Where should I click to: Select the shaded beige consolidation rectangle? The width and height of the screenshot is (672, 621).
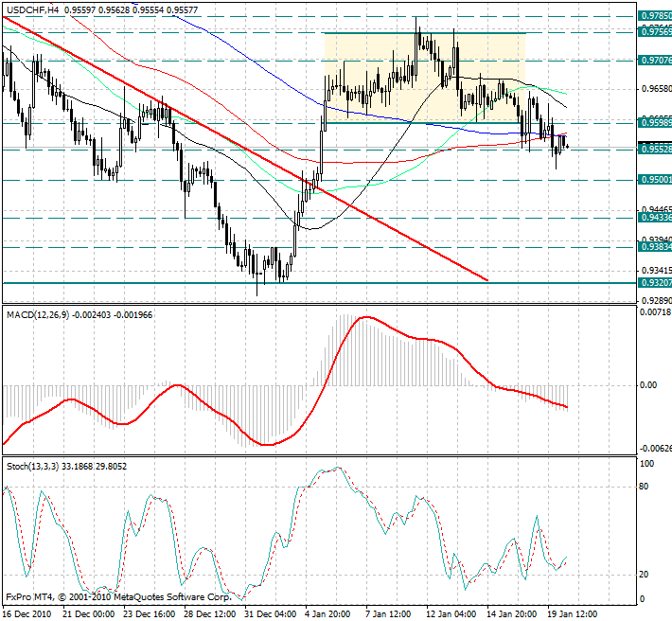(425, 78)
